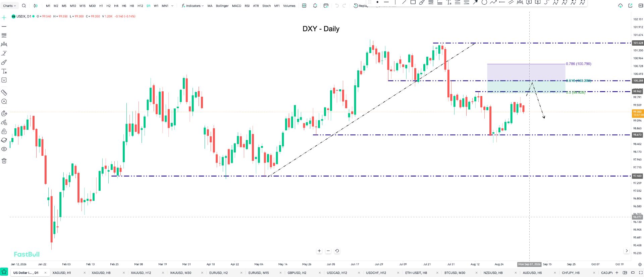Image resolution: width=644 pixels, height=277 pixels.
Task: Select the text tool in left sidebar
Action: tap(4, 71)
